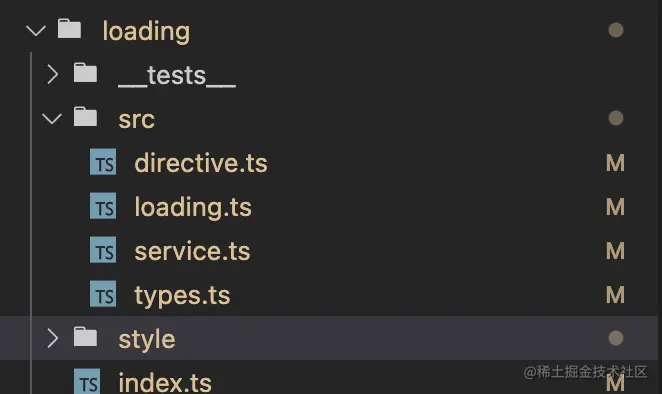Expand the style folder chevron
The width and height of the screenshot is (662, 394).
coord(52,338)
